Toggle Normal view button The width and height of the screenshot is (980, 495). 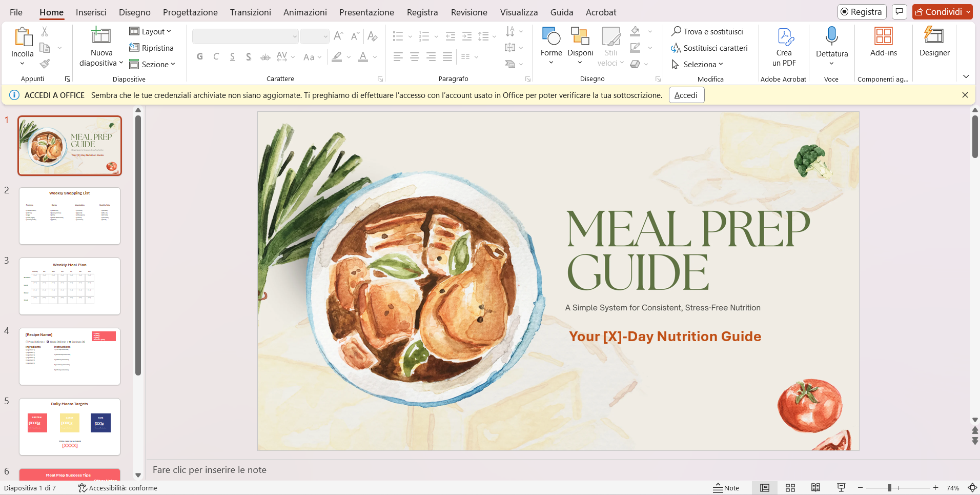[x=765, y=488]
